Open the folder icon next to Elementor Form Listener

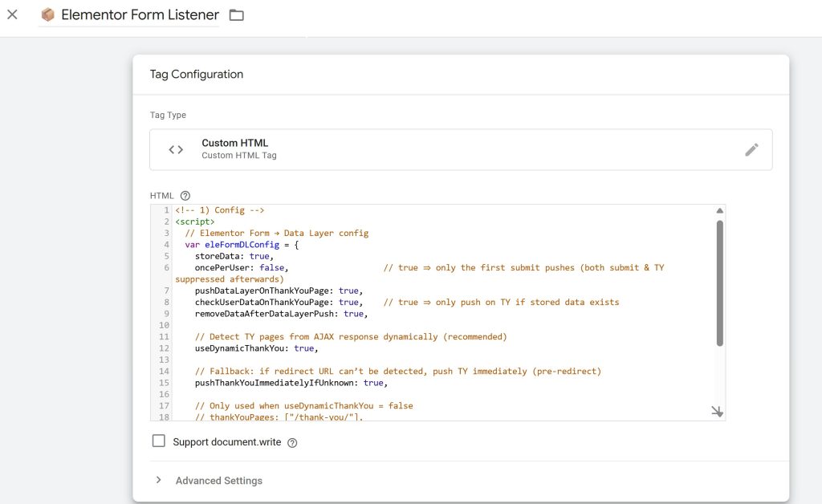pyautogui.click(x=237, y=15)
